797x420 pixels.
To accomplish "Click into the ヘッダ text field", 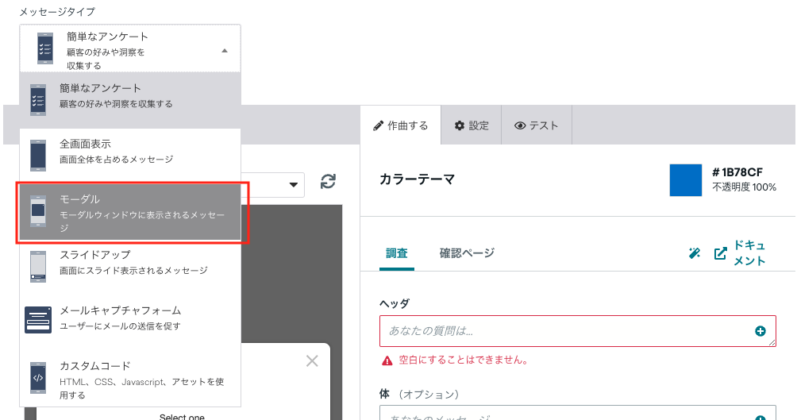I will [x=565, y=331].
